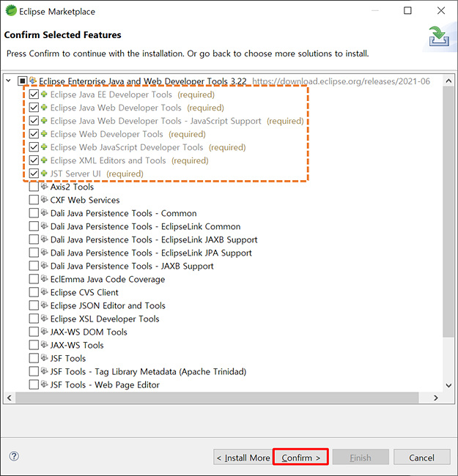Check JAX-WS DOM Tools checkbox

click(x=34, y=332)
